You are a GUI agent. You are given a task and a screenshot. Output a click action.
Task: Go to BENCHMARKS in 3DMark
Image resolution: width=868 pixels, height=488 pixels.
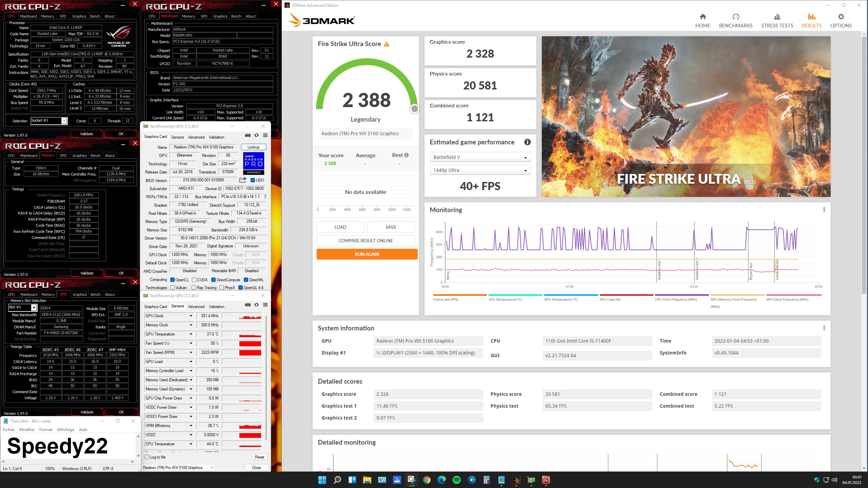[x=736, y=21]
